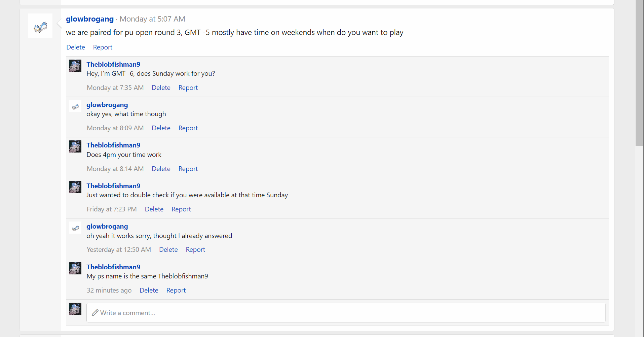The image size is (644, 337).
Task: Click glowbrogang's large profile avatar
Action: (40, 26)
